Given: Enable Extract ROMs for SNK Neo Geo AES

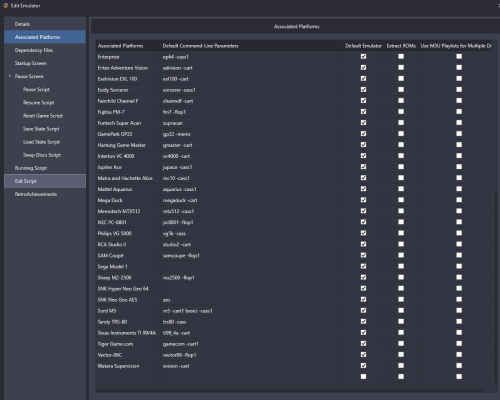Looking at the screenshot, I should pyautogui.click(x=401, y=299).
